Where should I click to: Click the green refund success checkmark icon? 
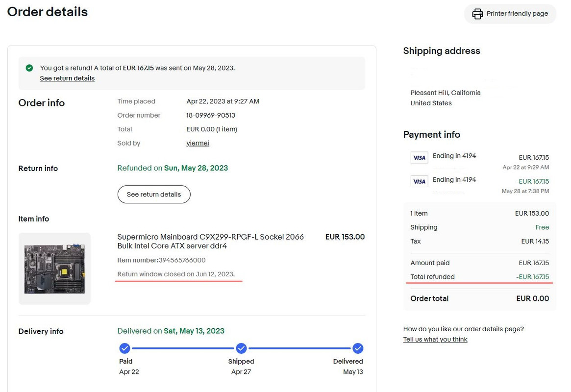pyautogui.click(x=29, y=68)
